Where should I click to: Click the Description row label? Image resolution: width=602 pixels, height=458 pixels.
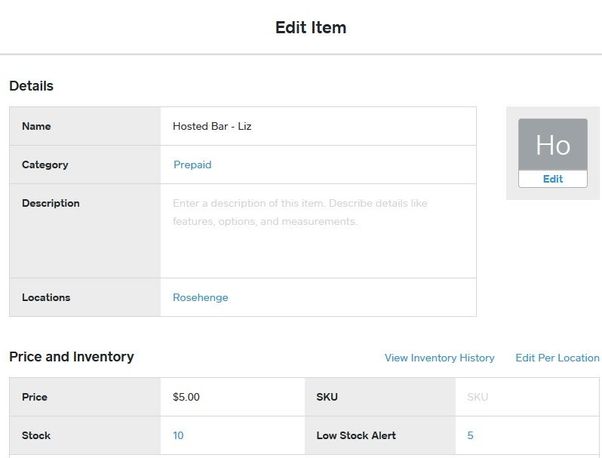click(x=50, y=203)
